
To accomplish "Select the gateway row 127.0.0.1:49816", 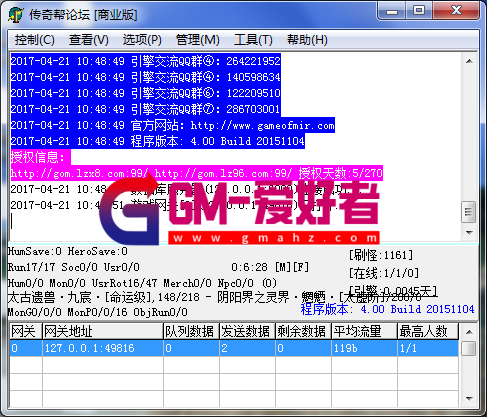I will coord(234,348).
